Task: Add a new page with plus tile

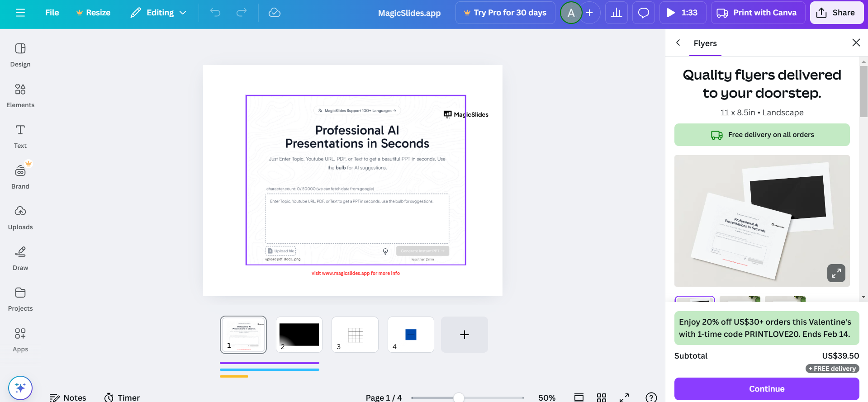Action: [x=465, y=335]
